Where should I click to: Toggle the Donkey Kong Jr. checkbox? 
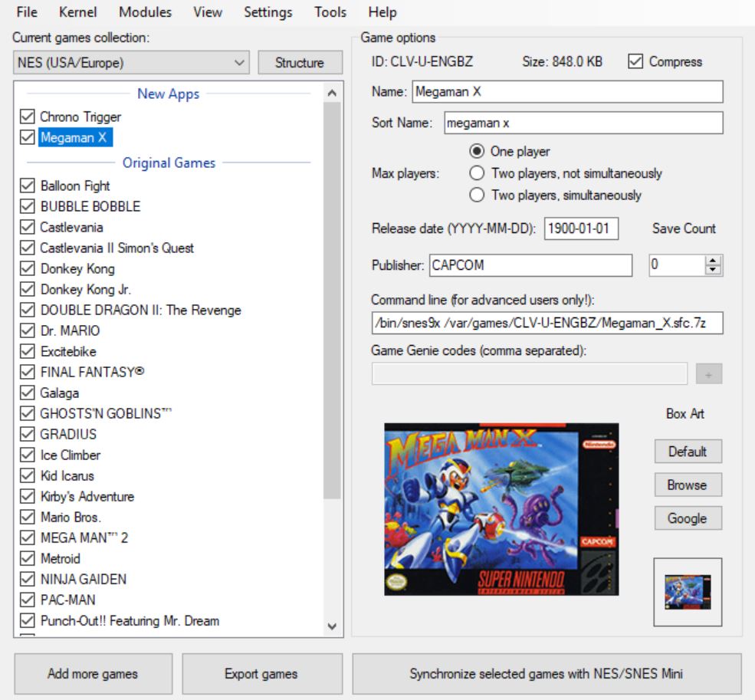[x=28, y=289]
